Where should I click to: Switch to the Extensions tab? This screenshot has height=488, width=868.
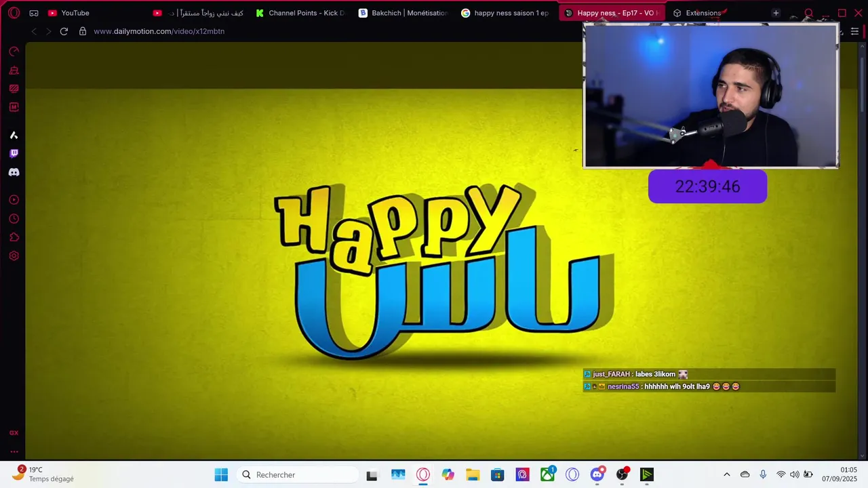[x=703, y=13]
